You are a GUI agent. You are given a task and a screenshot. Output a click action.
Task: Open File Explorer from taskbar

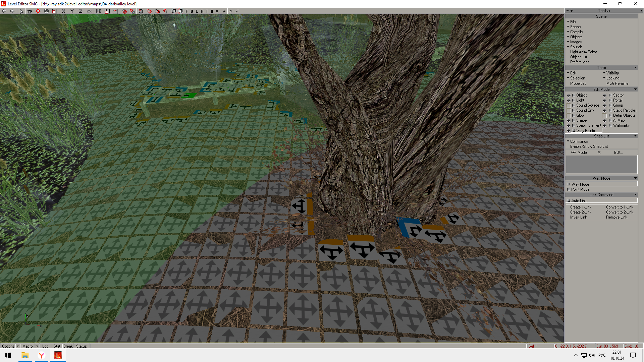pos(25,355)
